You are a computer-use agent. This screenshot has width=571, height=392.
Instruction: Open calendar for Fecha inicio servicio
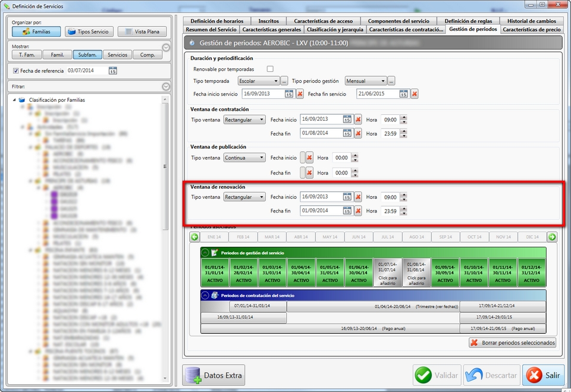click(289, 94)
